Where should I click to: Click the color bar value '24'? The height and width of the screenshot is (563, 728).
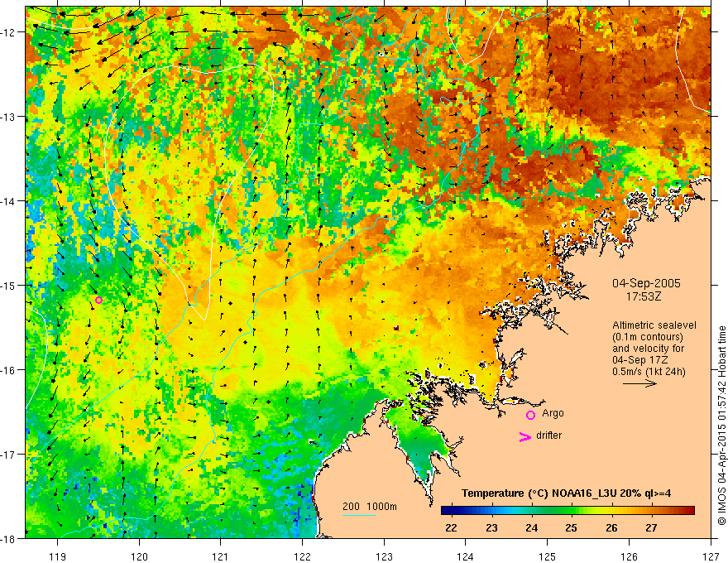[x=532, y=527]
